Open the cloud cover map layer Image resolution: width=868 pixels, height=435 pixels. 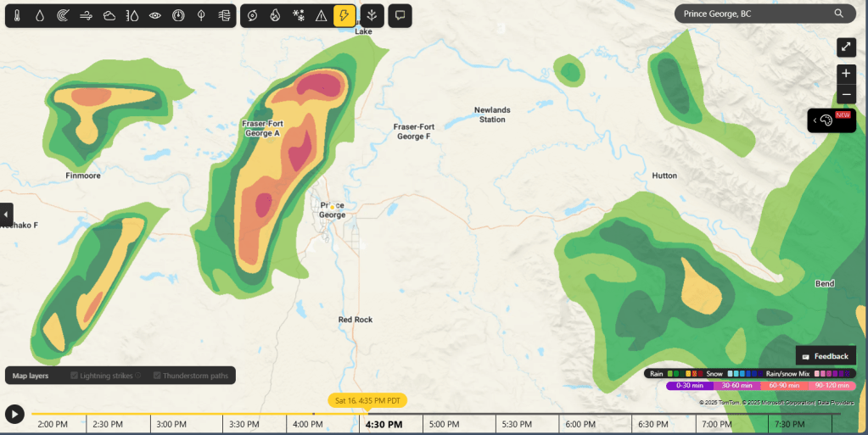tap(109, 15)
